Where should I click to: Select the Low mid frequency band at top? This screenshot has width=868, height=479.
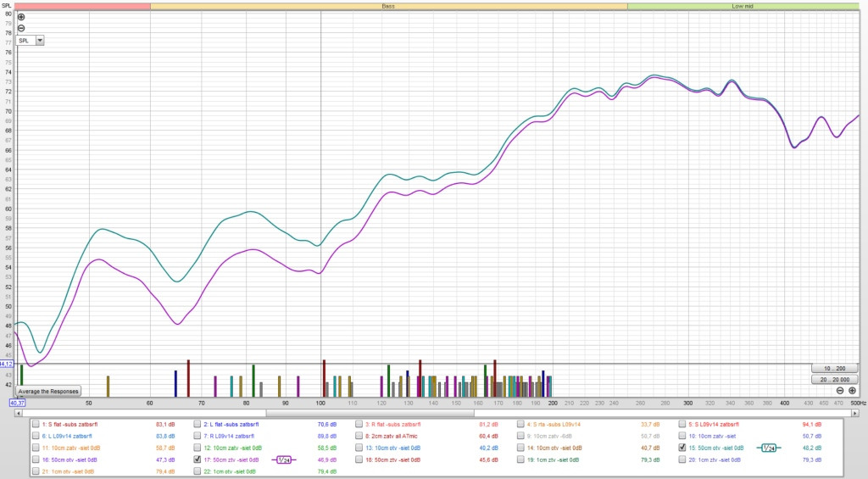click(743, 6)
